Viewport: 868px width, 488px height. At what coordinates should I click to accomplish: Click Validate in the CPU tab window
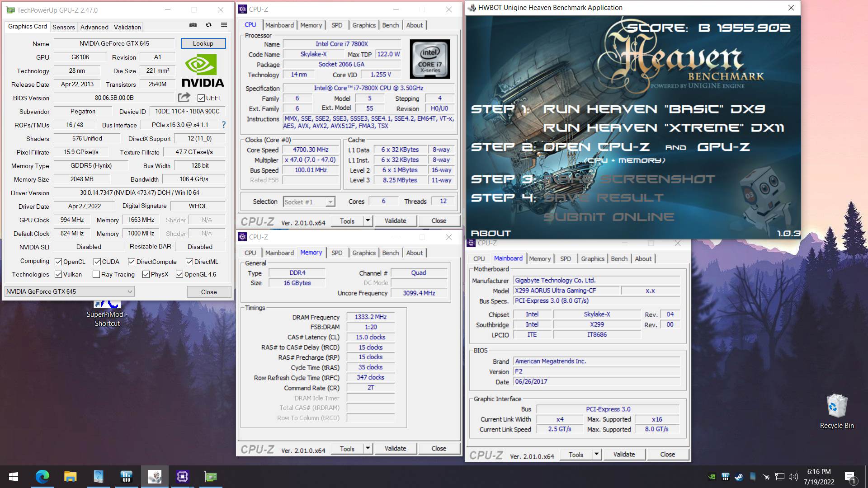[x=395, y=221]
